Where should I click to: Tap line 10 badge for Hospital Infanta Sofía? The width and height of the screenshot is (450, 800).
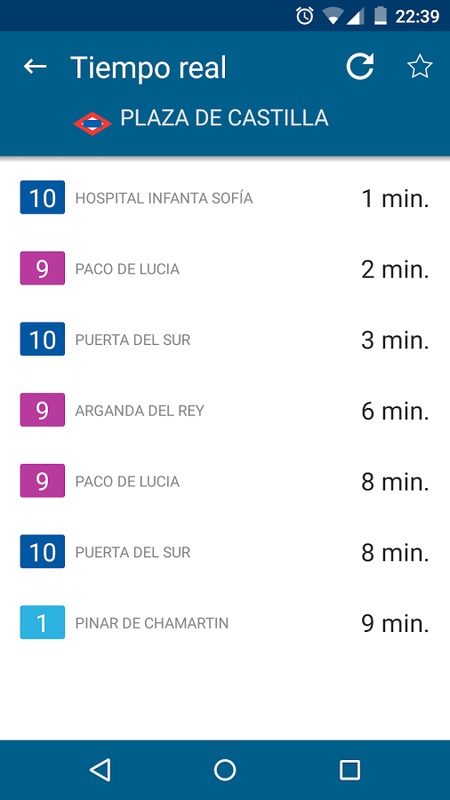(42, 197)
